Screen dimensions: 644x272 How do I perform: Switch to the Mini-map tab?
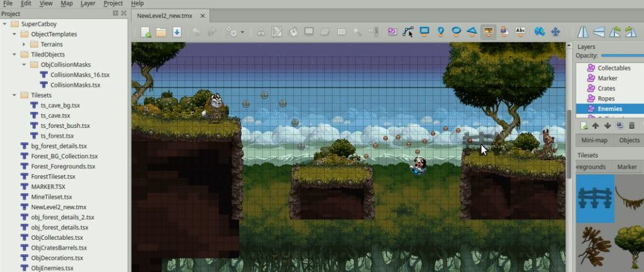(x=594, y=140)
